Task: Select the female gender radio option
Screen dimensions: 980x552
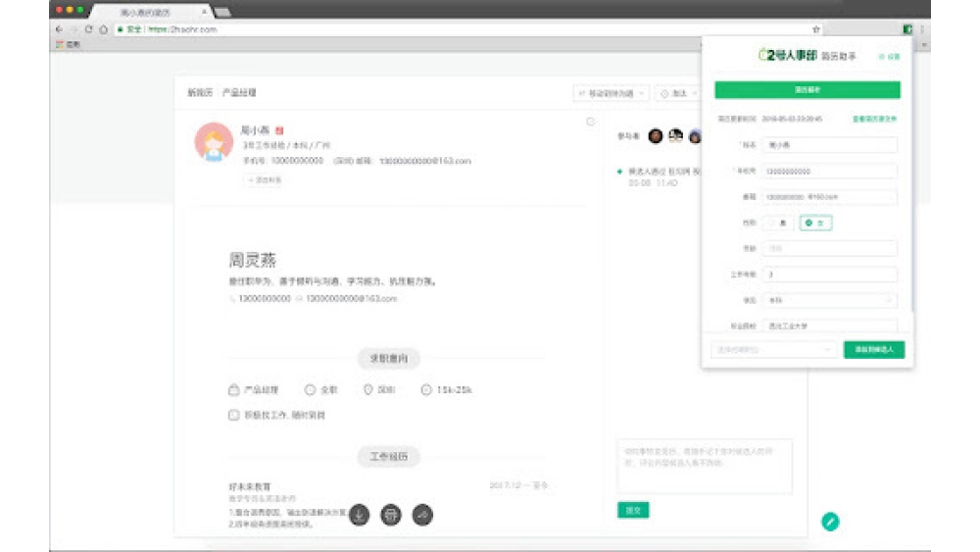Action: [815, 223]
